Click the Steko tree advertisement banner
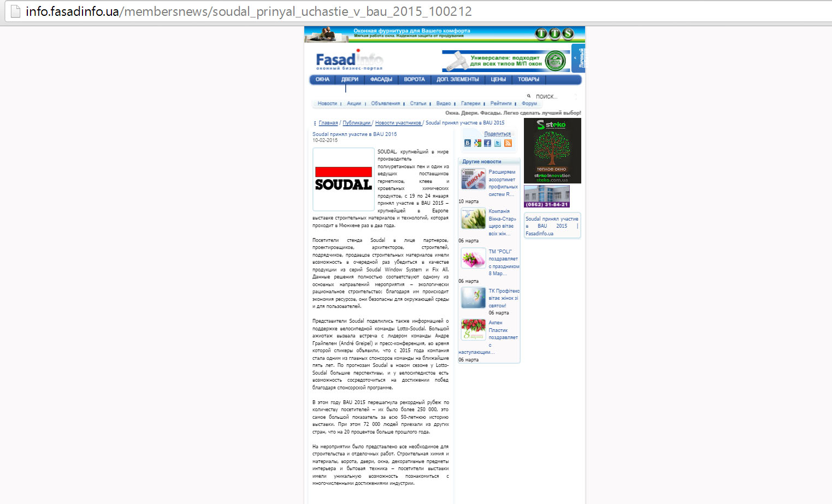The height and width of the screenshot is (504, 832). point(552,151)
